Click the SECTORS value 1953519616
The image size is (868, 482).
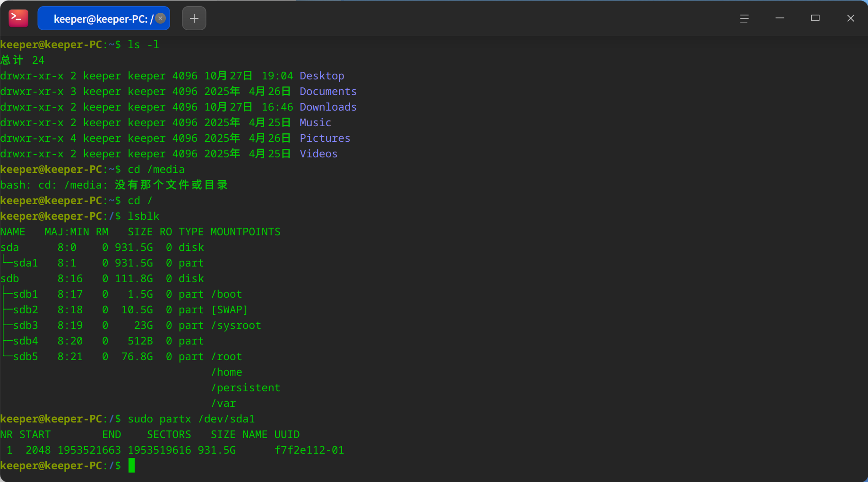coord(159,450)
